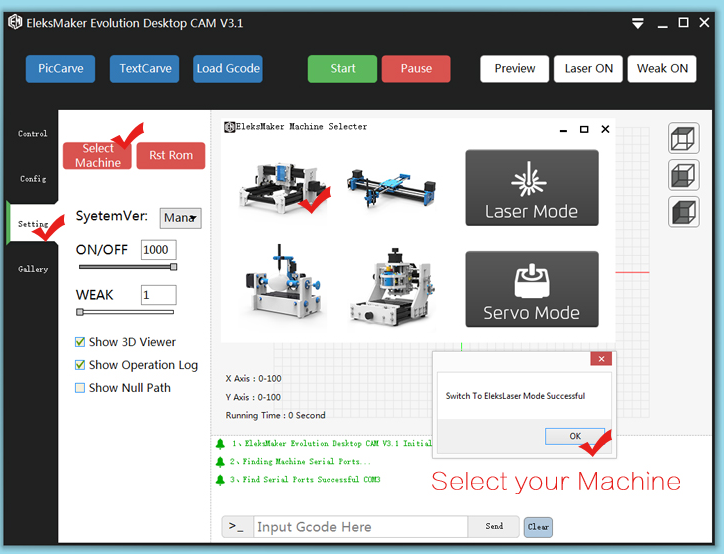Click the Input Gcode Here field
Screen dimensions: 724x554
click(361, 527)
